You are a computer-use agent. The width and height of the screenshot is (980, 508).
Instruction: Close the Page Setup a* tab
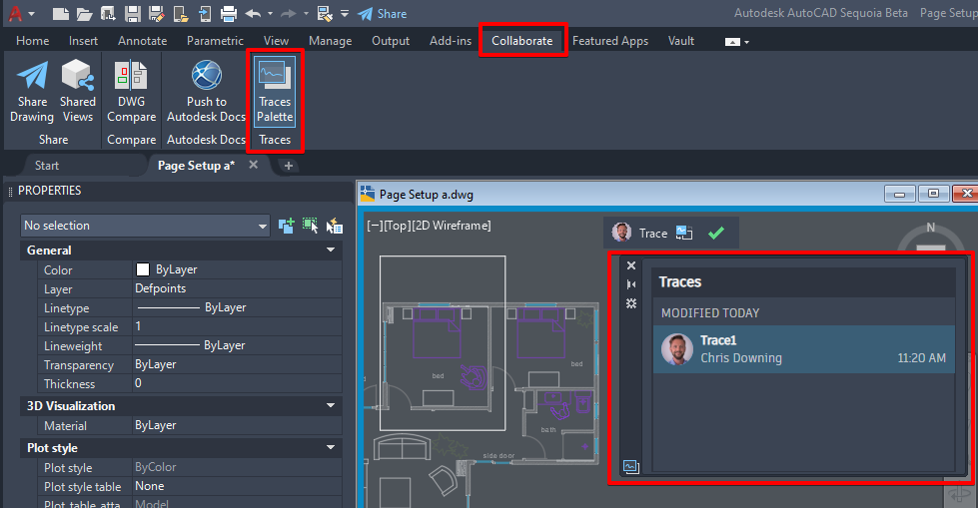point(253,165)
